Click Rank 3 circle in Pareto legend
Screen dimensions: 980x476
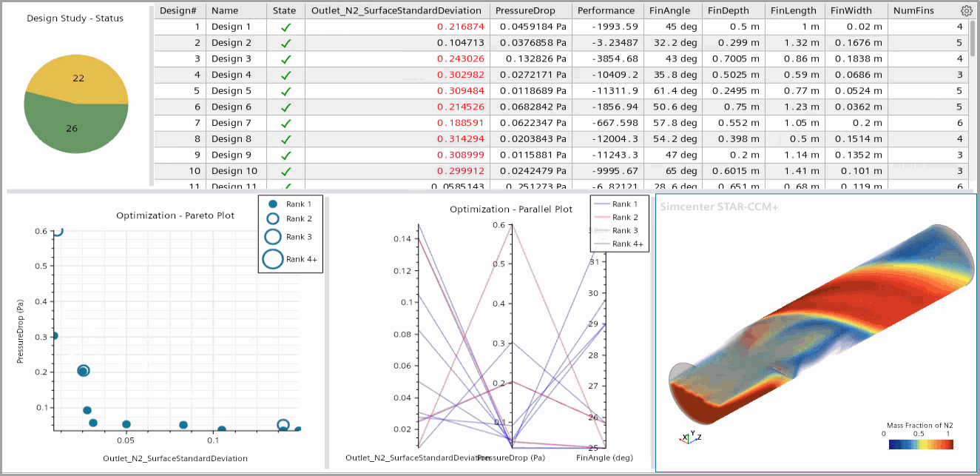272,237
